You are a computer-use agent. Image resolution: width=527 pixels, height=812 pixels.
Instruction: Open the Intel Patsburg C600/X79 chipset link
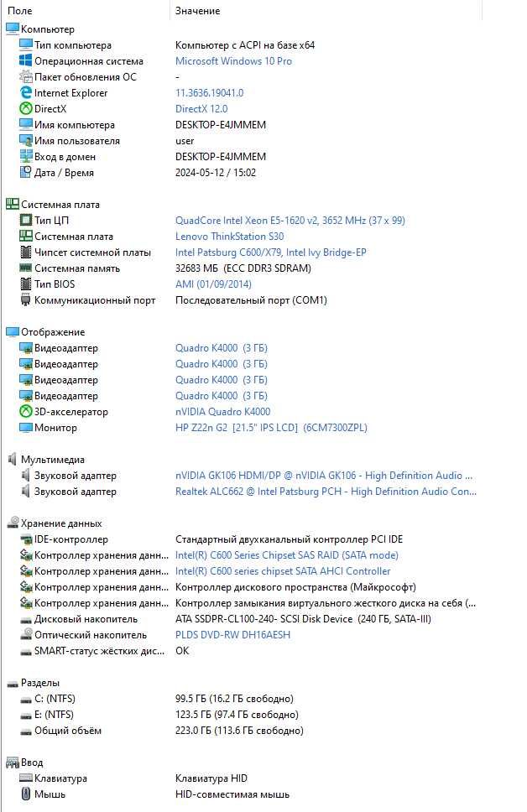(271, 252)
